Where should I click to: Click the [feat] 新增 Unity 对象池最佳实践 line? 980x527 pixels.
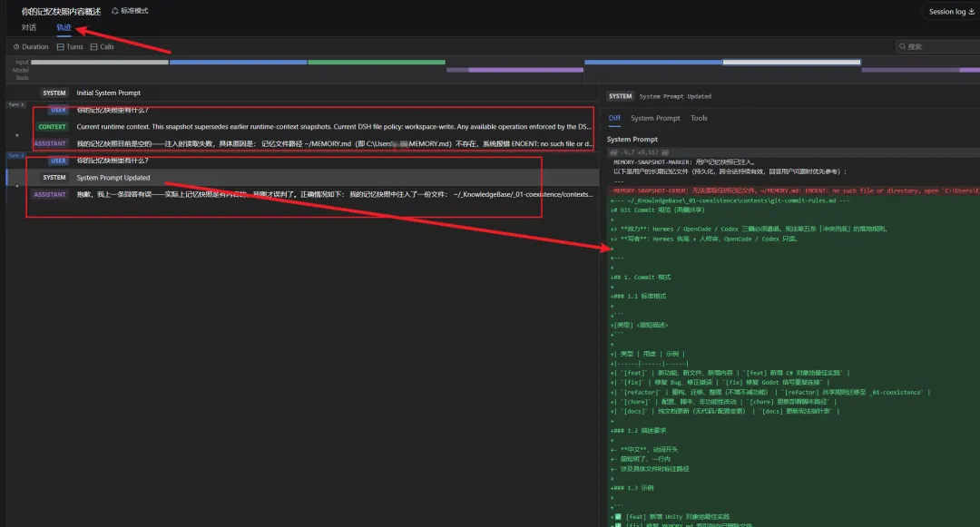pos(670,516)
